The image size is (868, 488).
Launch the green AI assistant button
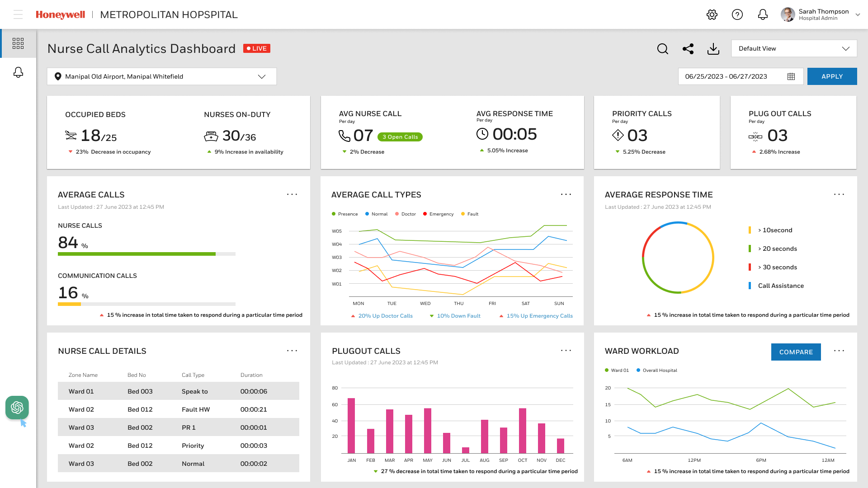(17, 408)
